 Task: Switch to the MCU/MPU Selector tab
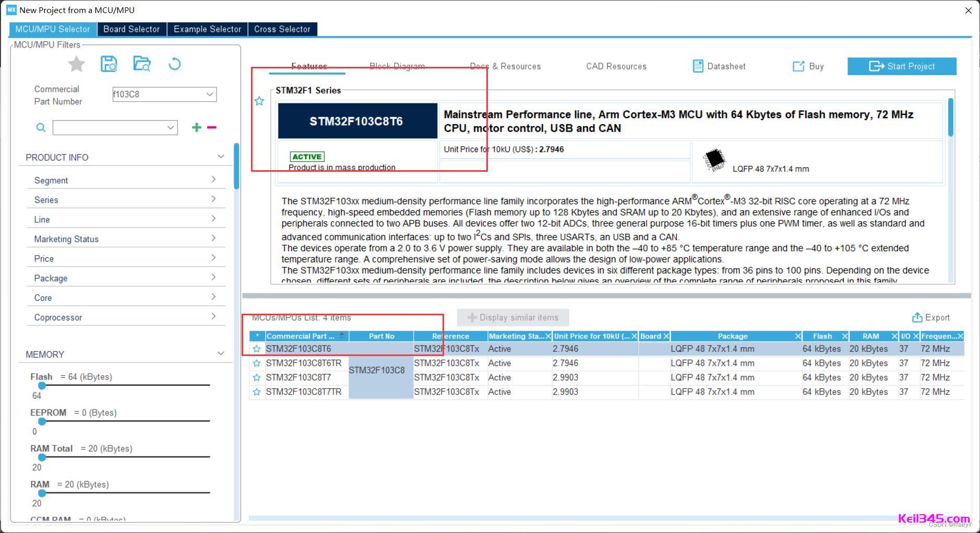click(53, 29)
